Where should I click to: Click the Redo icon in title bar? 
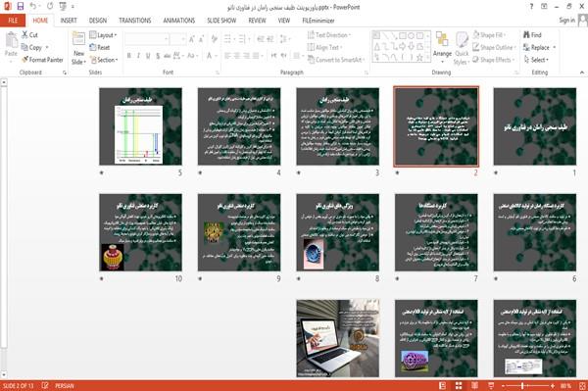pyautogui.click(x=50, y=7)
